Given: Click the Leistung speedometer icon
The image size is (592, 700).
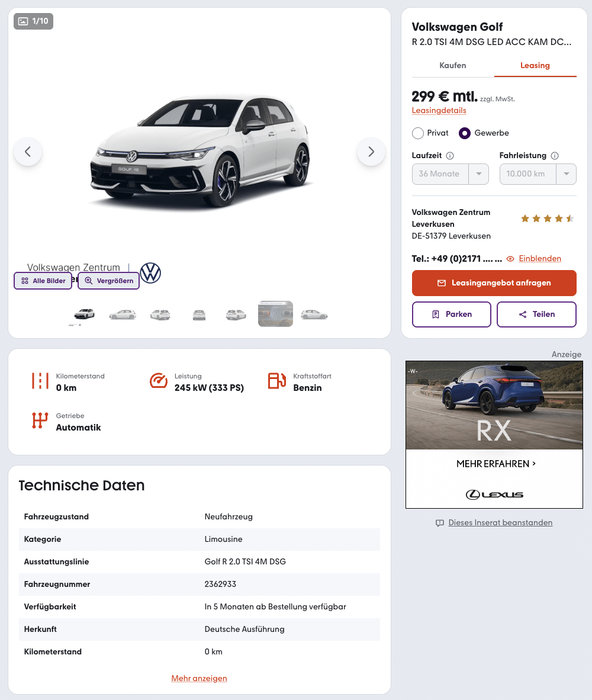Looking at the screenshot, I should pyautogui.click(x=159, y=381).
